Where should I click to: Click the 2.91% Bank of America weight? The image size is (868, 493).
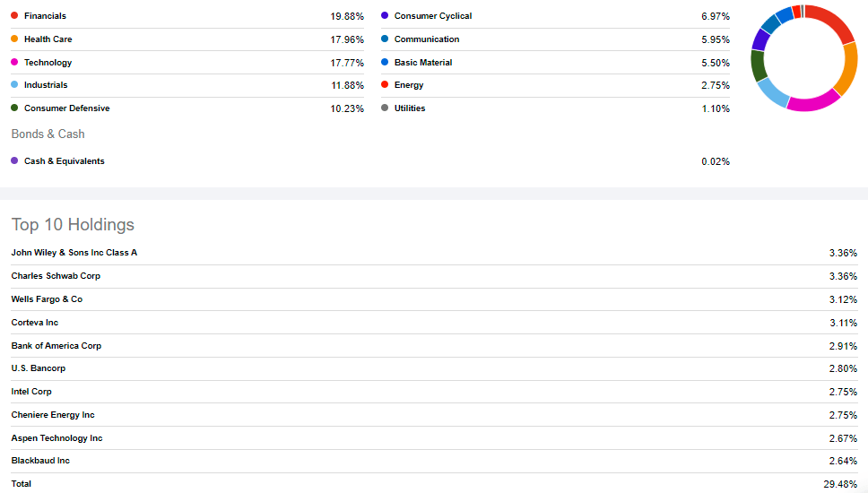pyautogui.click(x=843, y=346)
